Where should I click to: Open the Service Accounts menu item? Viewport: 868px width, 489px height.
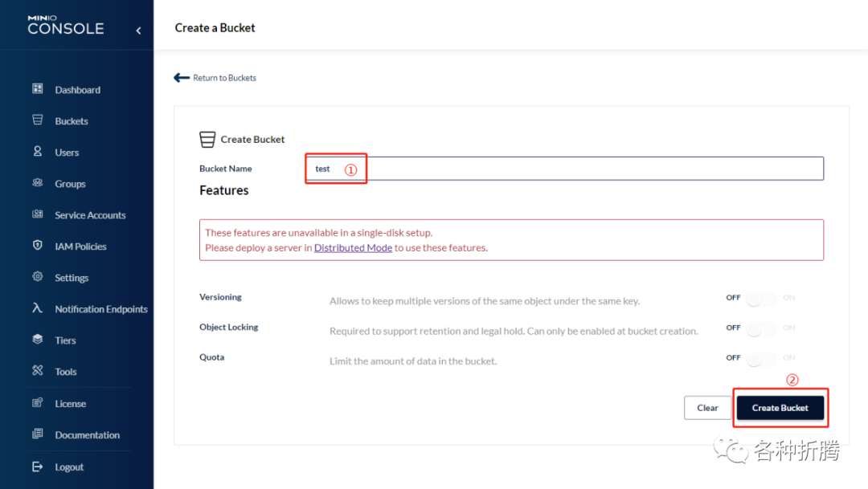click(90, 215)
